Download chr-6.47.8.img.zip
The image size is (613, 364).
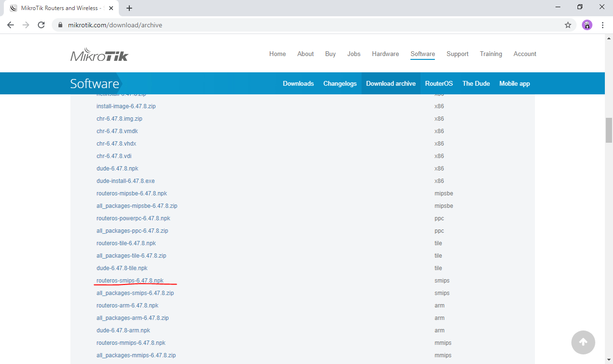tap(119, 119)
